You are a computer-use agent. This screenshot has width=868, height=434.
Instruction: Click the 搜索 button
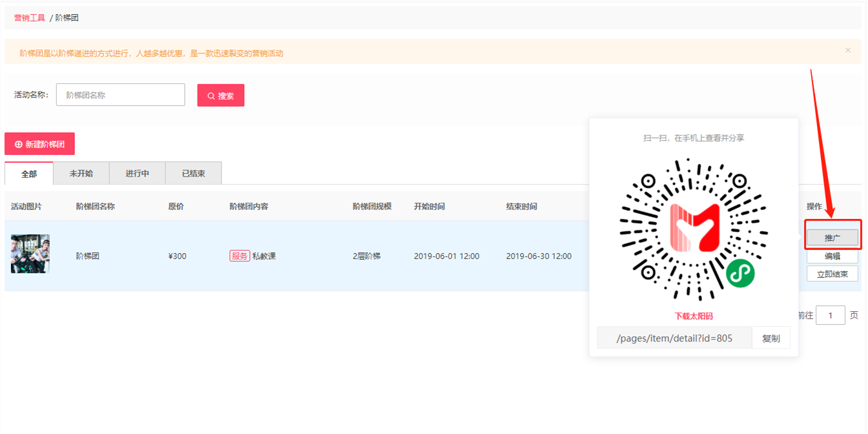click(221, 96)
